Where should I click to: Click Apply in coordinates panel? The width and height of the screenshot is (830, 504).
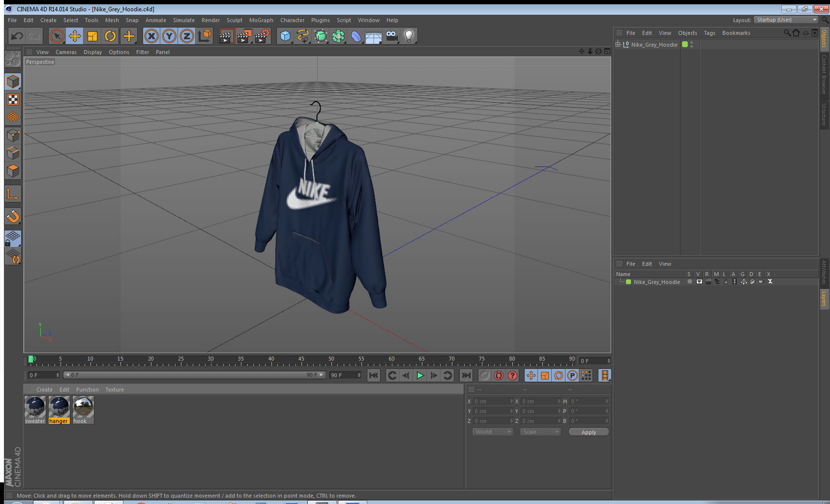point(589,432)
